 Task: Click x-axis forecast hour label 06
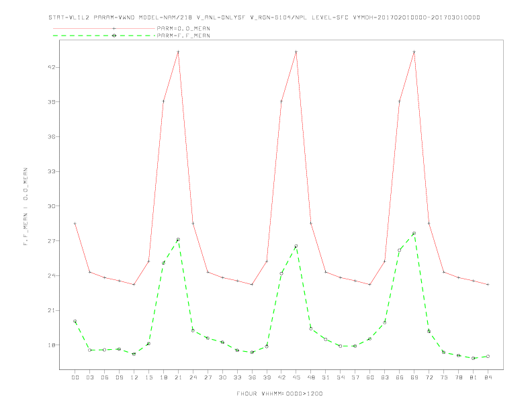click(x=105, y=377)
